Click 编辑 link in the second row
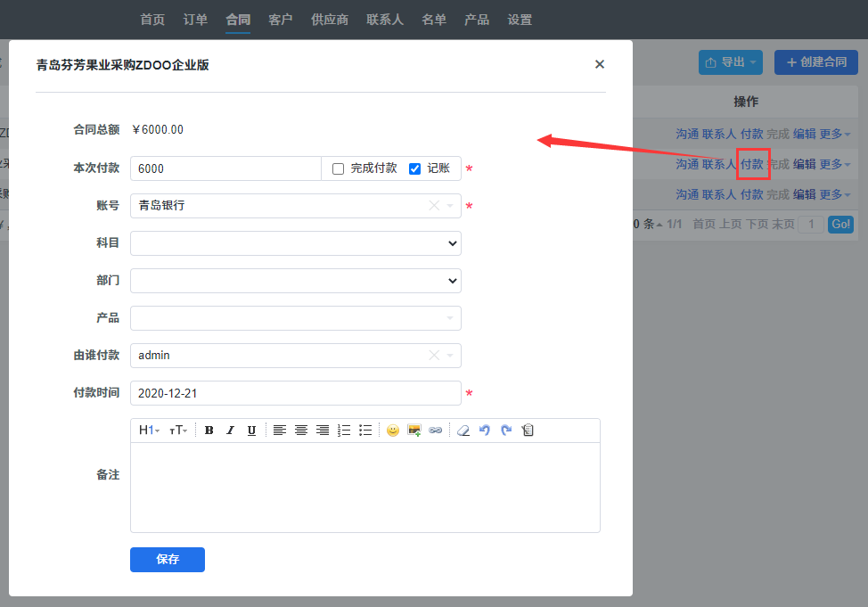This screenshot has width=868, height=607. (805, 165)
